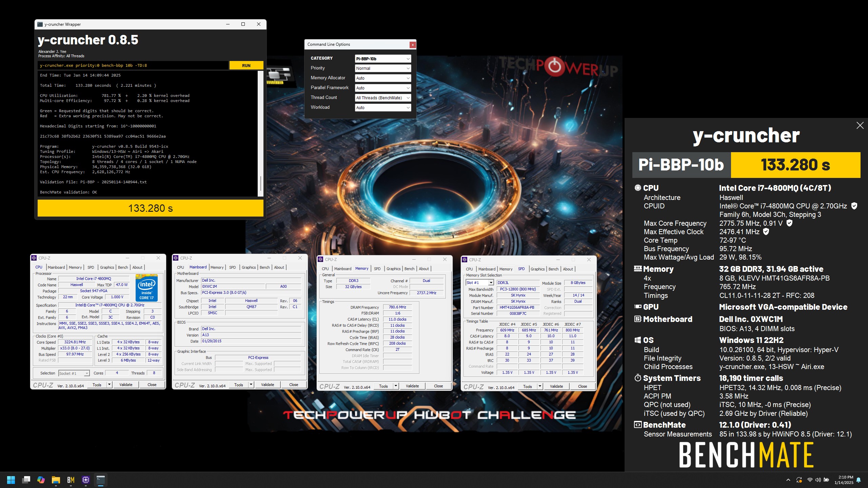Click Tools button in CPU-Z Mainboard window

(x=239, y=385)
